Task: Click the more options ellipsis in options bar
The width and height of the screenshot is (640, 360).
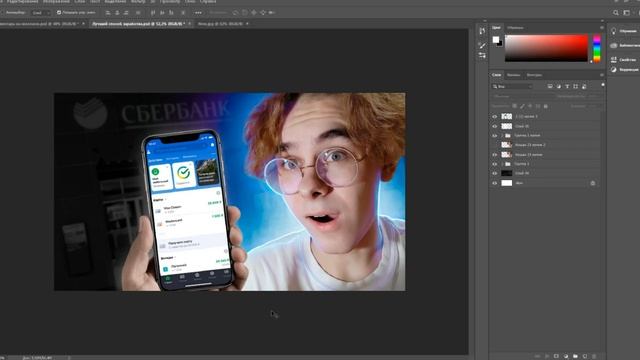Action: pos(198,13)
